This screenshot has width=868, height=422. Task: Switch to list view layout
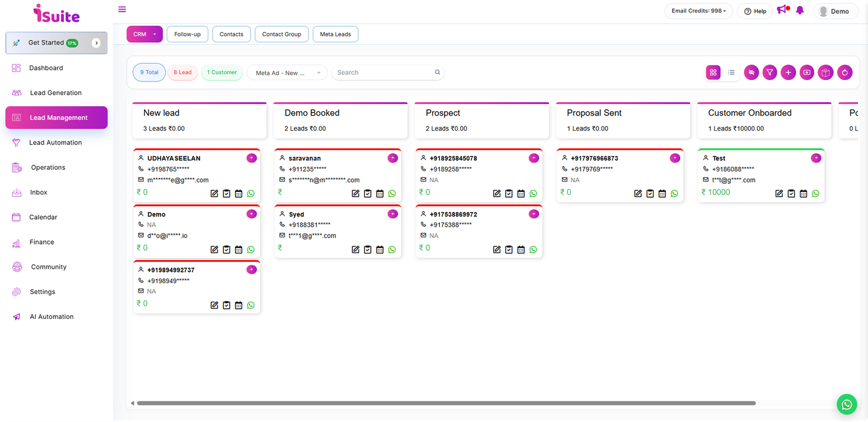point(731,72)
